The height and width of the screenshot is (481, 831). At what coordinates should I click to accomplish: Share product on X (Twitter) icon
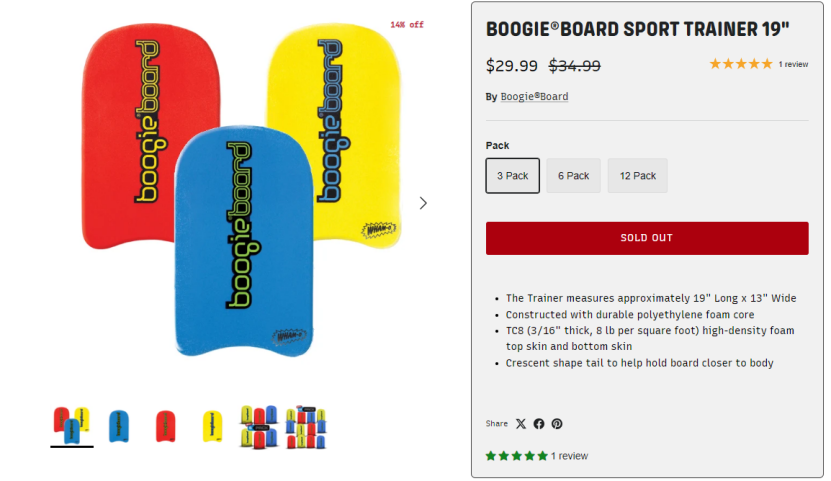point(521,424)
